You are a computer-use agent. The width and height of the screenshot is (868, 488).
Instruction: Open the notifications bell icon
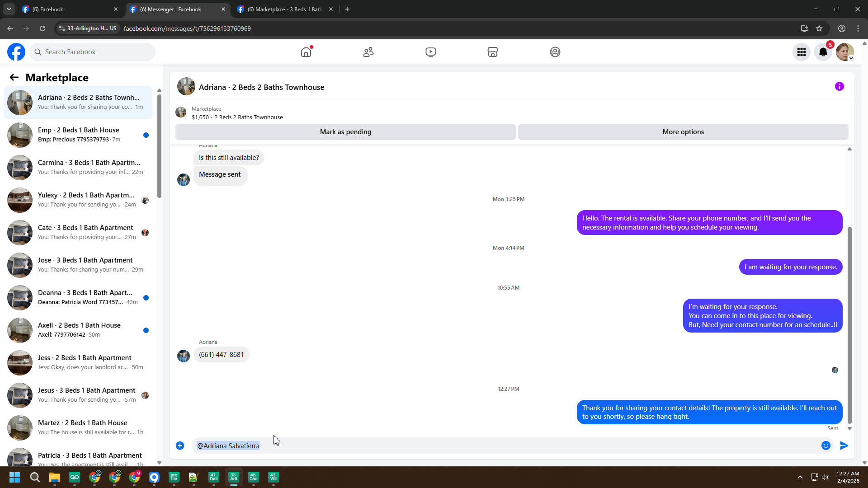point(823,52)
